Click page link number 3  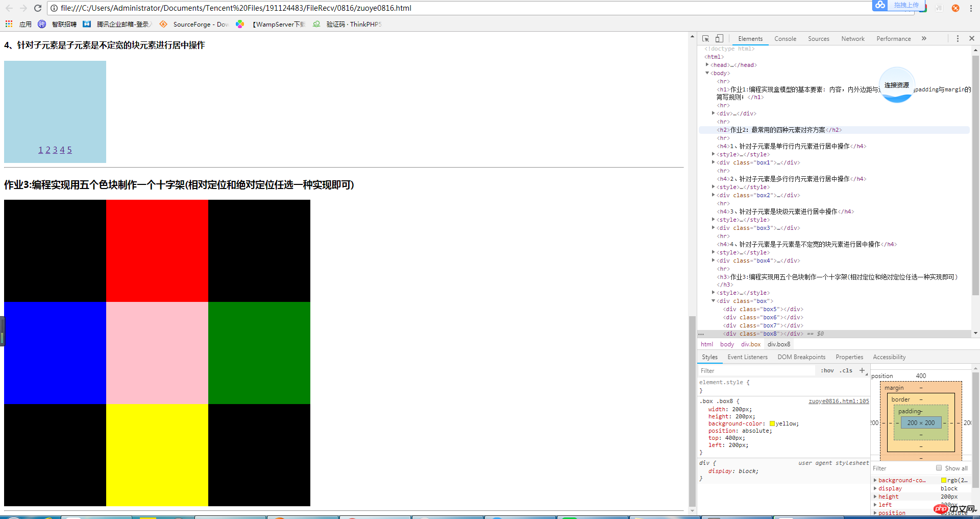pyautogui.click(x=55, y=150)
